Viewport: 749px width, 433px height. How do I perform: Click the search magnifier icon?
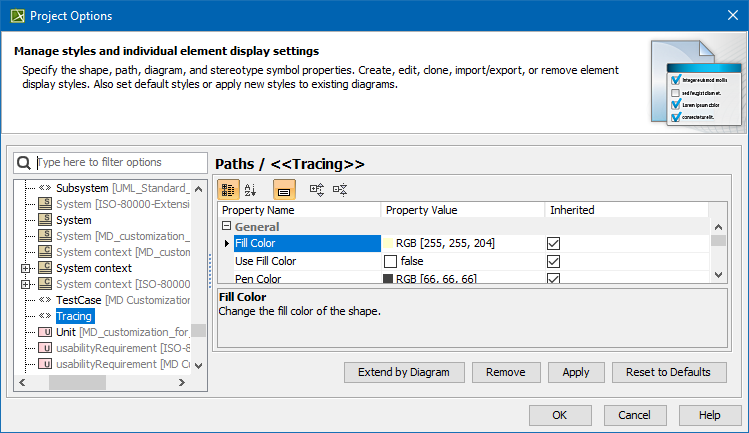tap(25, 162)
